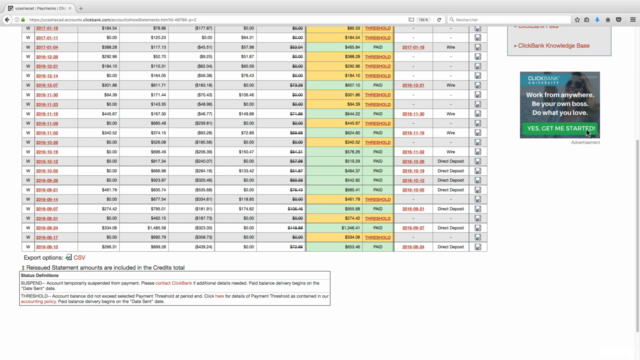Viewport: 640px width, 360px height.
Task: Open the 2016-09-28 statement date link
Action: pos(47,180)
